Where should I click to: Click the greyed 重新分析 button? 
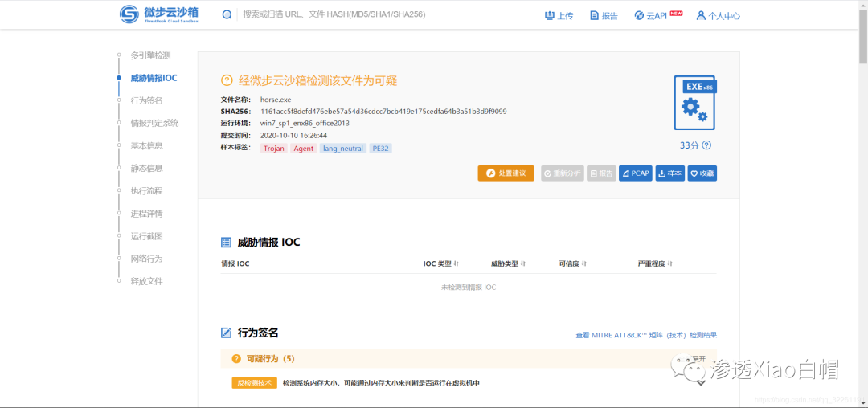click(563, 173)
